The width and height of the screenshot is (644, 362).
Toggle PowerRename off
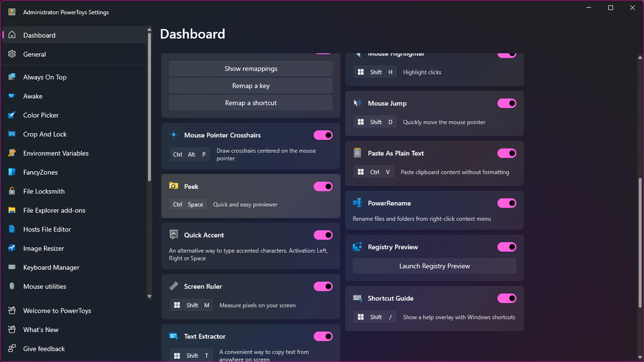click(x=507, y=203)
